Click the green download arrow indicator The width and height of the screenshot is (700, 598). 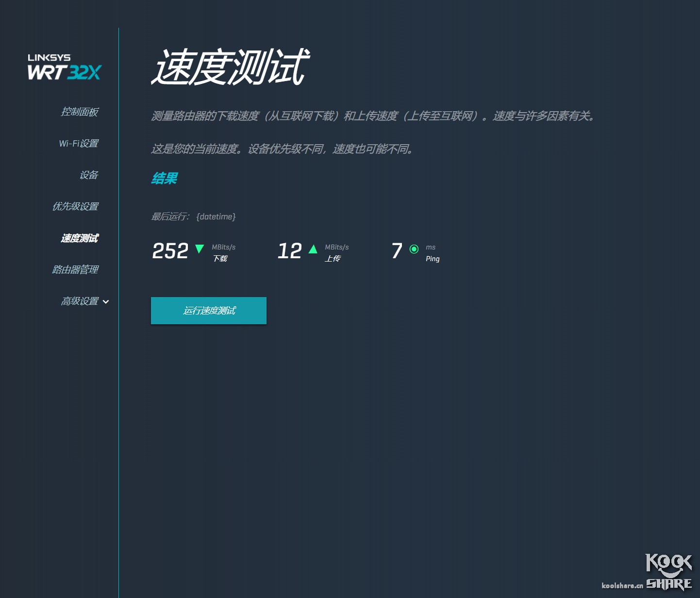199,249
